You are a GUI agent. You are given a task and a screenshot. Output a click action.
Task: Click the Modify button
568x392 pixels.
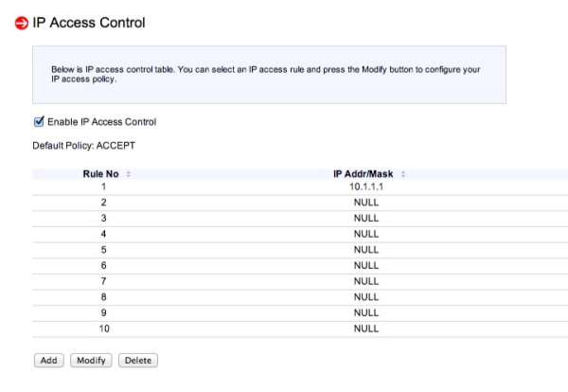pos(91,361)
